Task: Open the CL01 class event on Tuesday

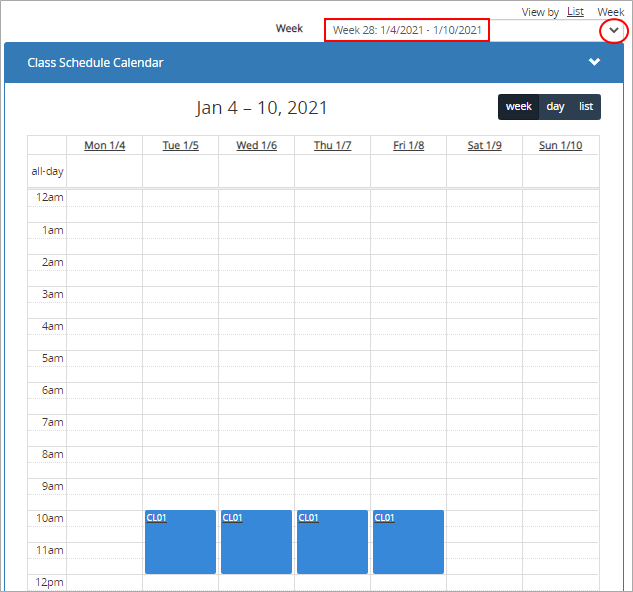Action: pyautogui.click(x=180, y=542)
